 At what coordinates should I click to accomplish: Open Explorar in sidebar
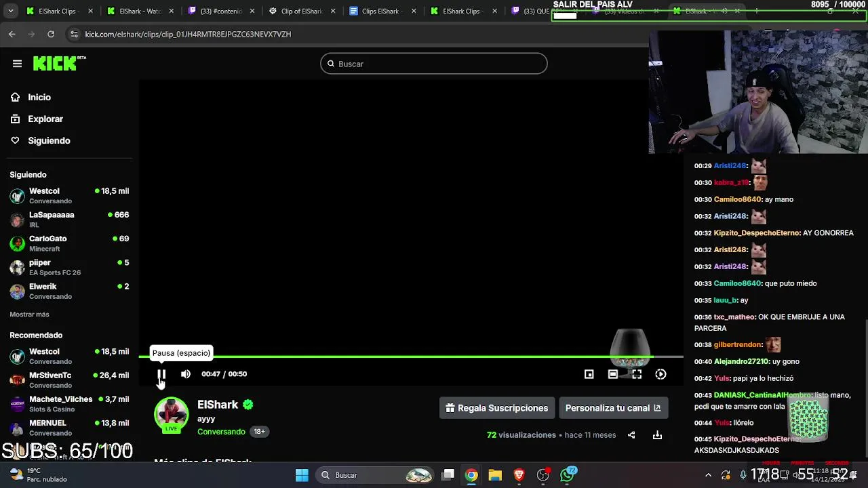[45, 119]
